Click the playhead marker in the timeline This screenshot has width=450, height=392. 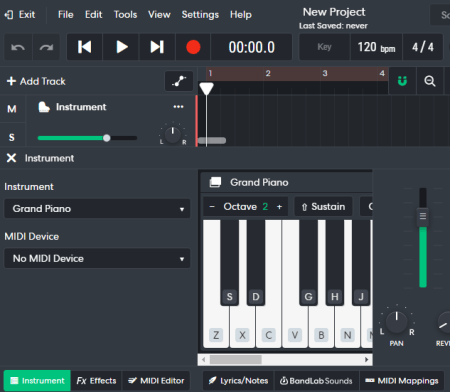(206, 89)
